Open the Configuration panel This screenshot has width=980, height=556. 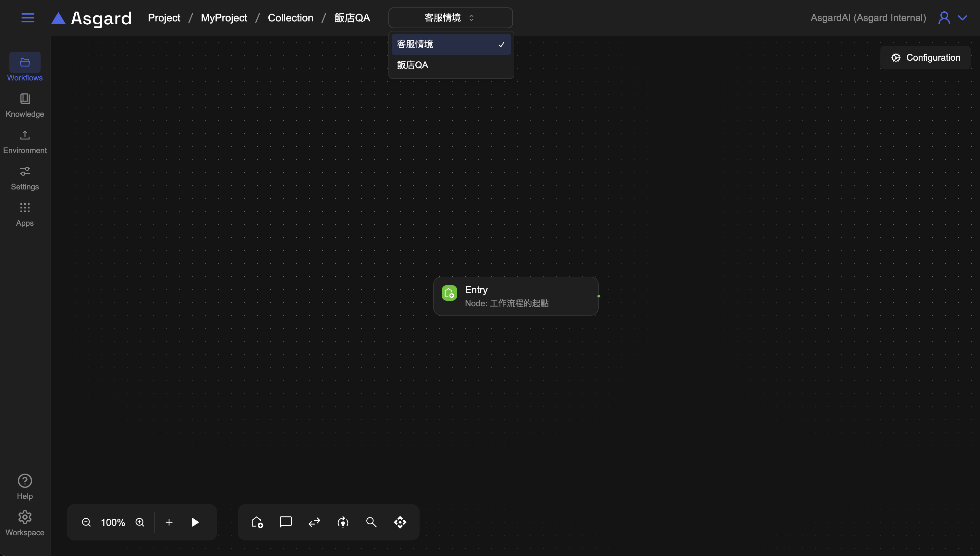click(925, 58)
